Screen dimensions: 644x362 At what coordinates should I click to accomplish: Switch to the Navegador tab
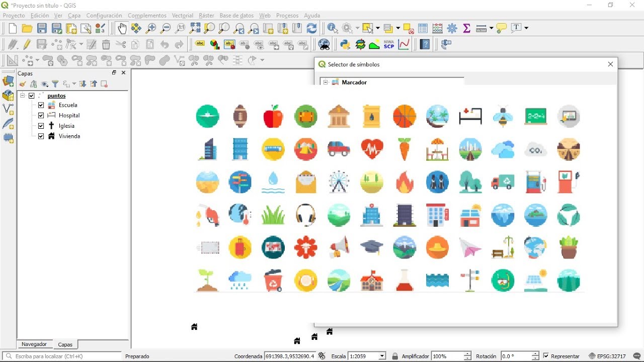(34, 344)
